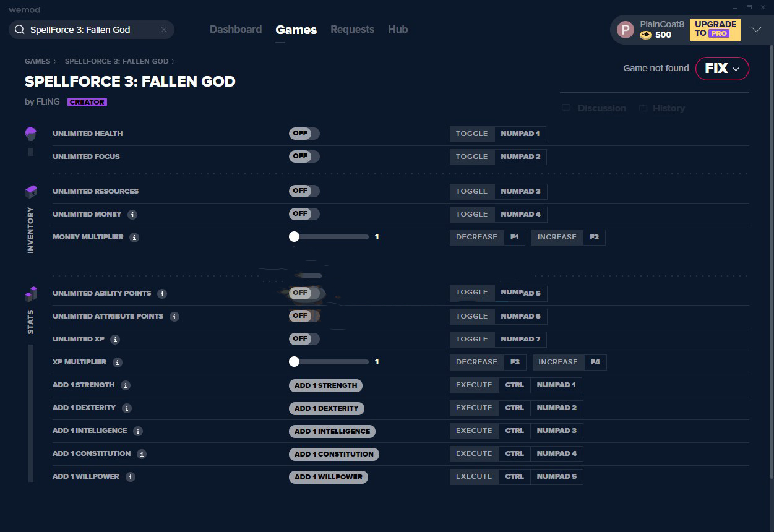Show info for Add 1 Strength
Viewport: 774px width, 532px height.
(126, 385)
